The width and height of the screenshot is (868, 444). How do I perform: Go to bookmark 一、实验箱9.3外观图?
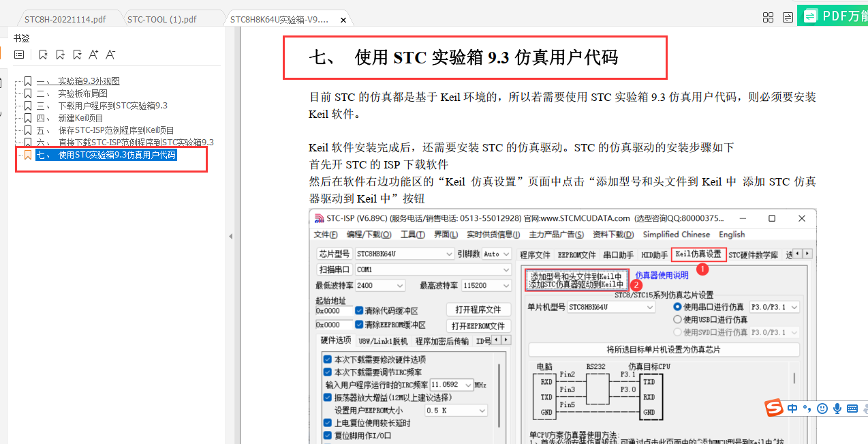point(78,81)
